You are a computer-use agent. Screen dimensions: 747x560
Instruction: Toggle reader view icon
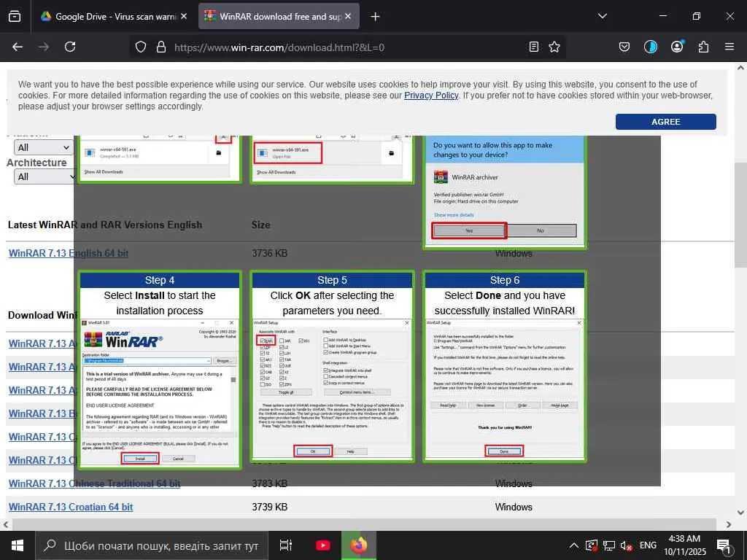533,47
